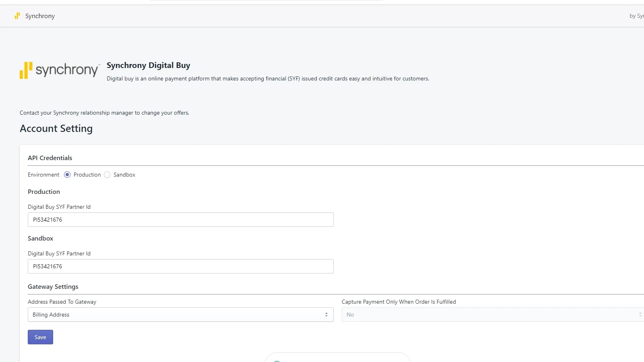The height and width of the screenshot is (362, 644).
Task: Click the Account Setting heading
Action: click(x=56, y=128)
